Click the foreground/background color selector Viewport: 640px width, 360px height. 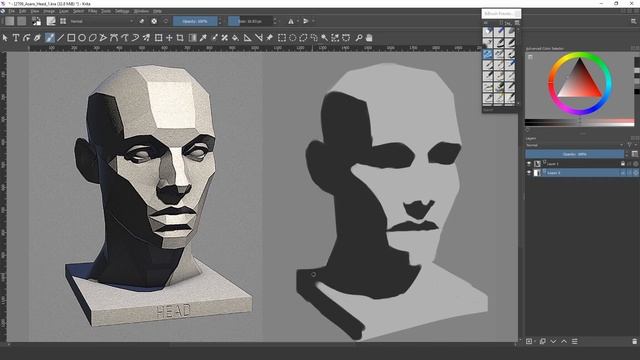pos(36,21)
